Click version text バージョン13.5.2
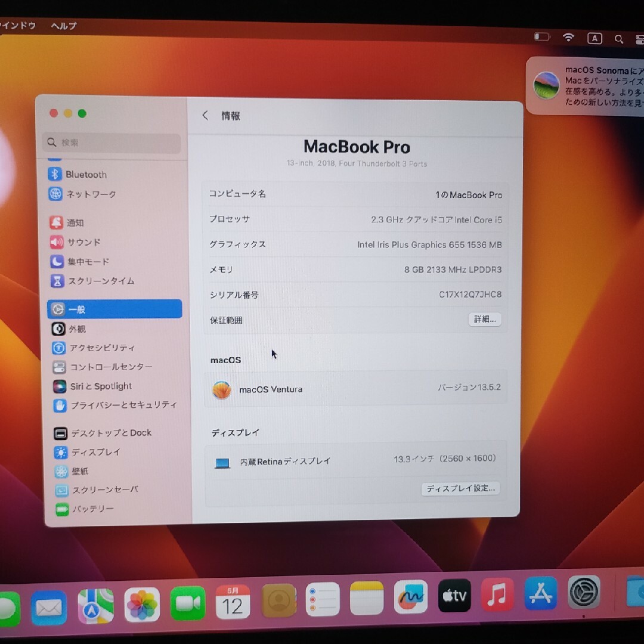Image resolution: width=644 pixels, height=644 pixels. [x=469, y=387]
